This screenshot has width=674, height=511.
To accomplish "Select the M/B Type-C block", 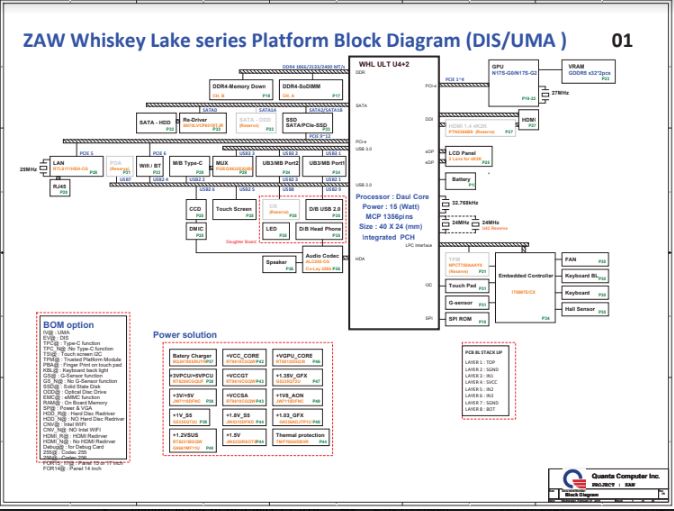I will pyautogui.click(x=190, y=166).
